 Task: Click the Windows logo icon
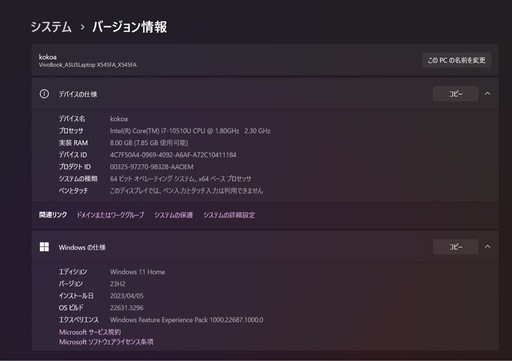point(44,247)
